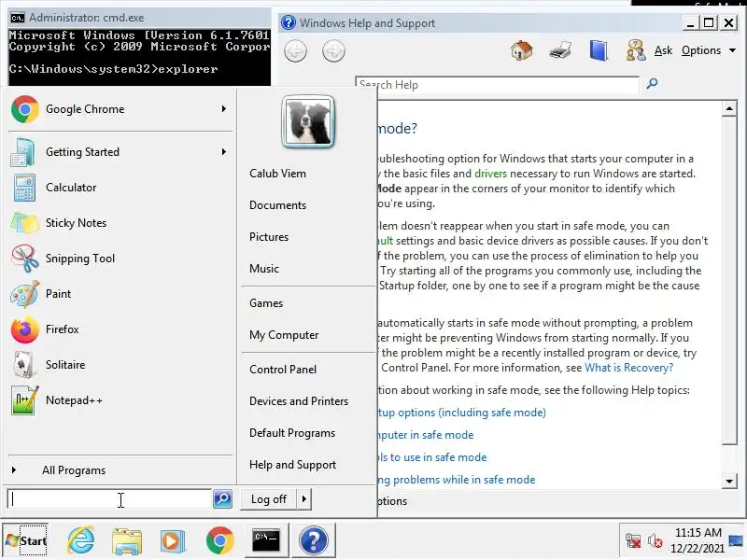
Task: Click the Start menu search magnifier button
Action: tap(222, 499)
